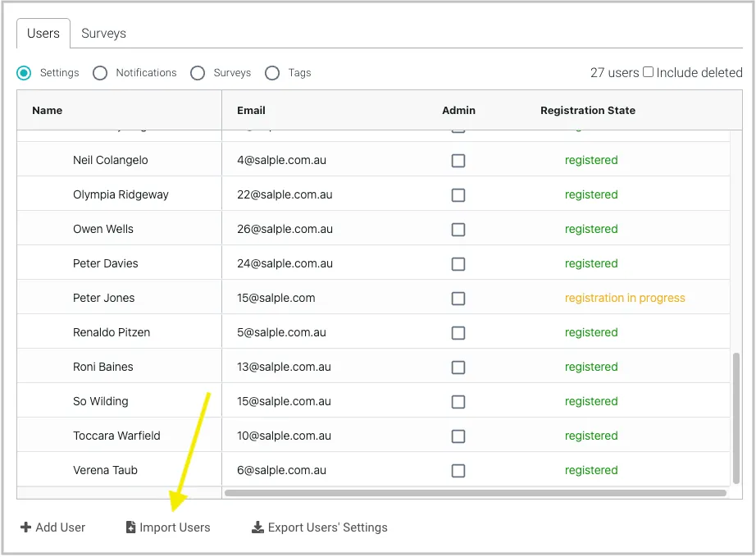Toggle Admin checkbox for Roni Baines

click(x=458, y=368)
